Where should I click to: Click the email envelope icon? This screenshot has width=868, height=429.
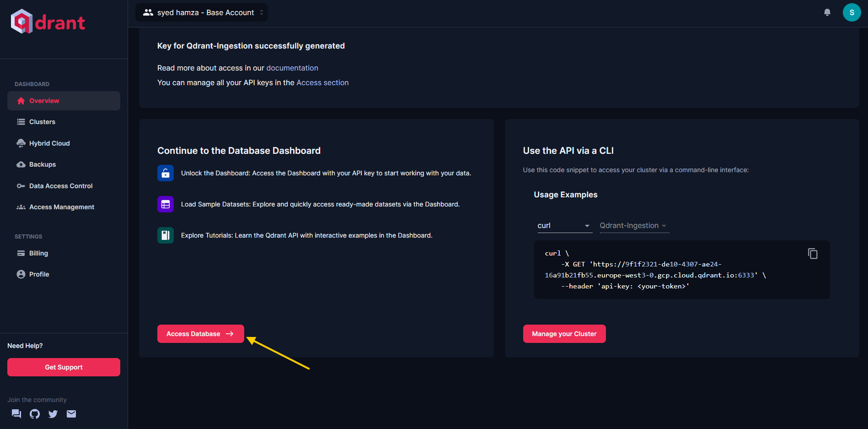pyautogui.click(x=71, y=414)
